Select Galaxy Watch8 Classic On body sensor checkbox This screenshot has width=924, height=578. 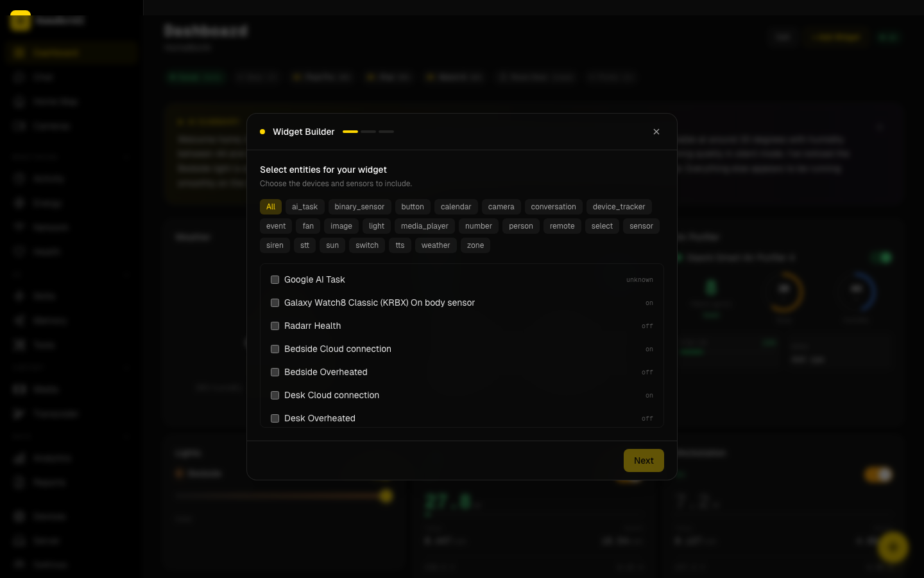[x=275, y=303]
